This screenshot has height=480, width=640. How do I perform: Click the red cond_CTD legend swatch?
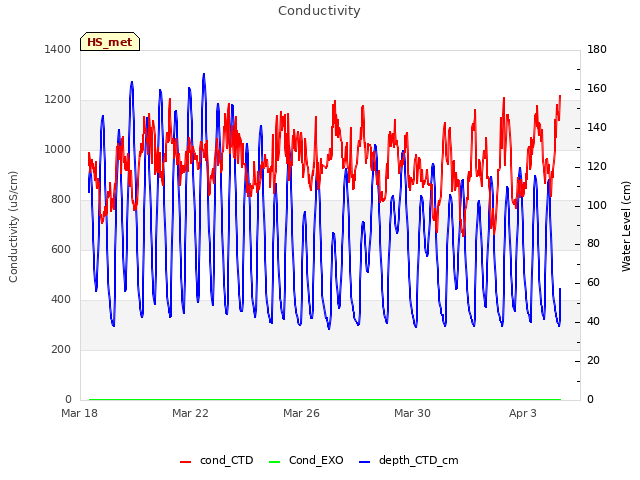pos(185,462)
